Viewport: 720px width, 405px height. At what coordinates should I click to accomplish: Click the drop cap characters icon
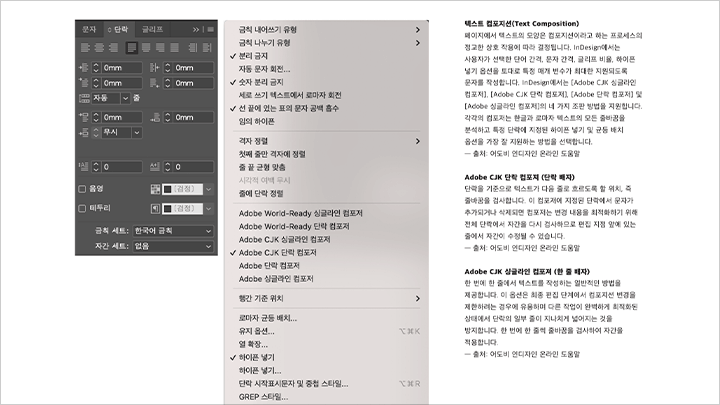coord(155,167)
